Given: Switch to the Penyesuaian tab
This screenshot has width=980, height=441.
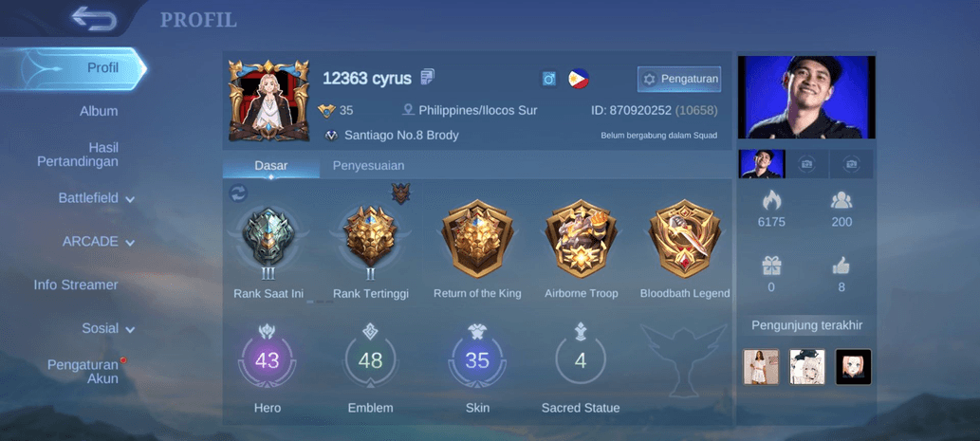Looking at the screenshot, I should click(368, 166).
